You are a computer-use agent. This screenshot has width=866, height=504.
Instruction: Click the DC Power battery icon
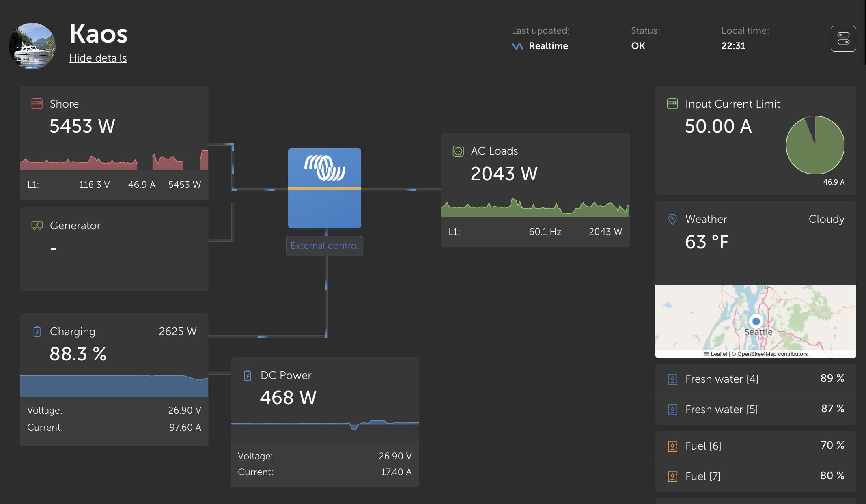(248, 375)
